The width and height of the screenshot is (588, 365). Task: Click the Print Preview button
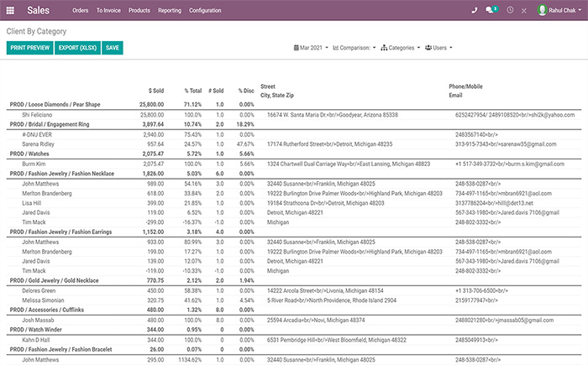(30, 48)
